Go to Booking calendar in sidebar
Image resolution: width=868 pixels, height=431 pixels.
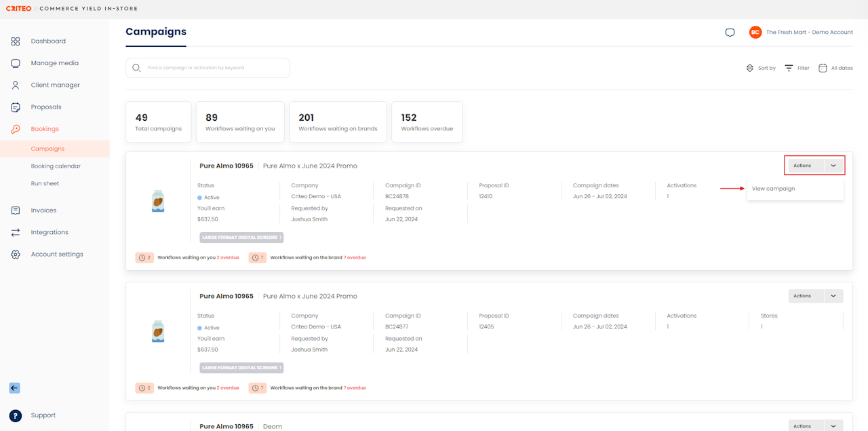tap(56, 166)
